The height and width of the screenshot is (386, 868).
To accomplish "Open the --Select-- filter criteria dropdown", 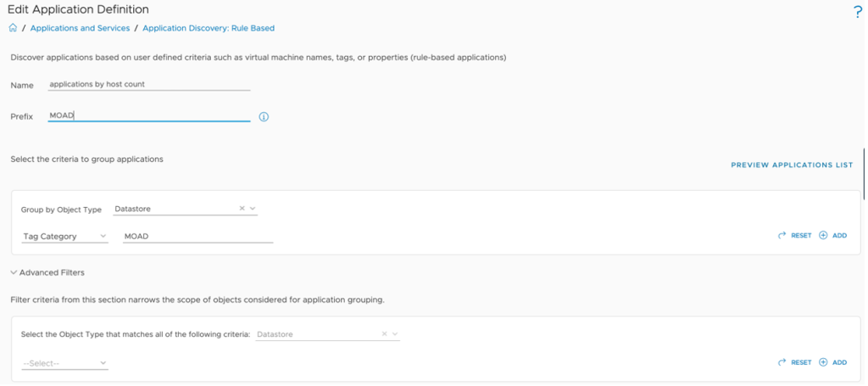I will pyautogui.click(x=103, y=363).
